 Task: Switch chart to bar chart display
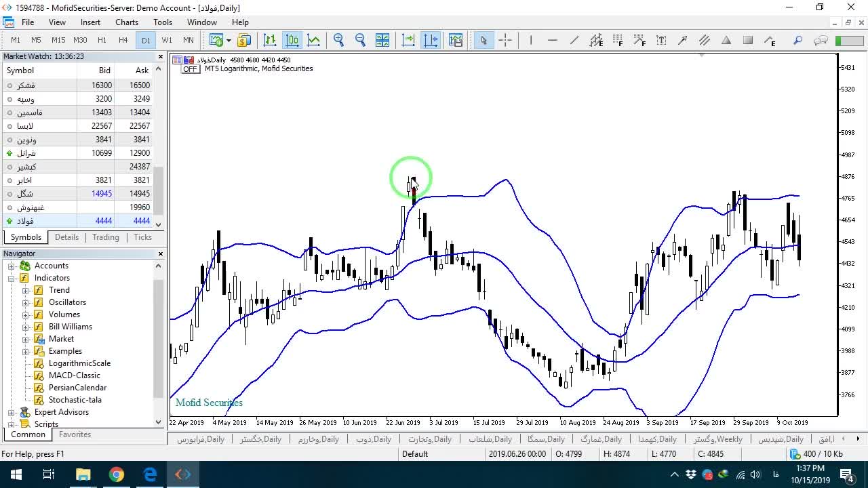[x=270, y=40]
